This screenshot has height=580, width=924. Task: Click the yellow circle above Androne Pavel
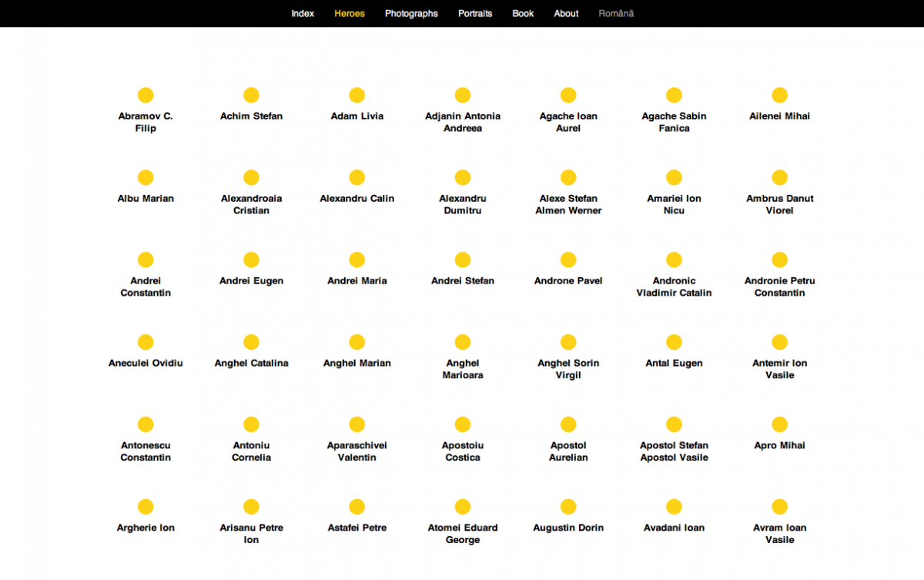click(568, 260)
